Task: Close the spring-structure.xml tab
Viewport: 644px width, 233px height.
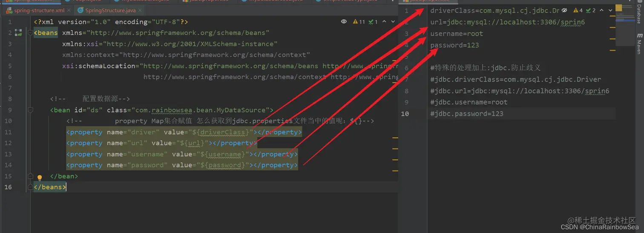Action: click(68, 10)
